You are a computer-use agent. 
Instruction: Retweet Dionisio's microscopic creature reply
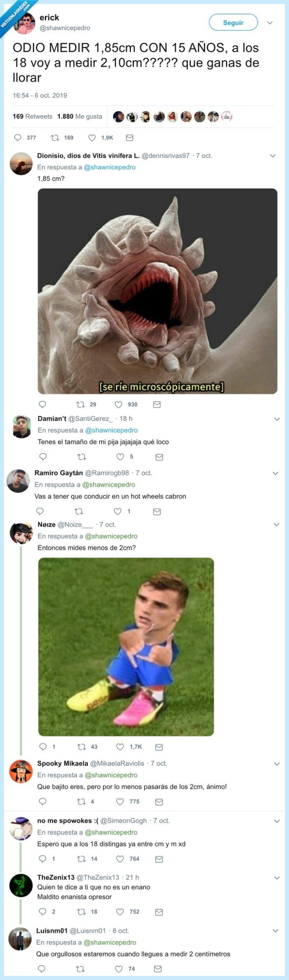(81, 405)
